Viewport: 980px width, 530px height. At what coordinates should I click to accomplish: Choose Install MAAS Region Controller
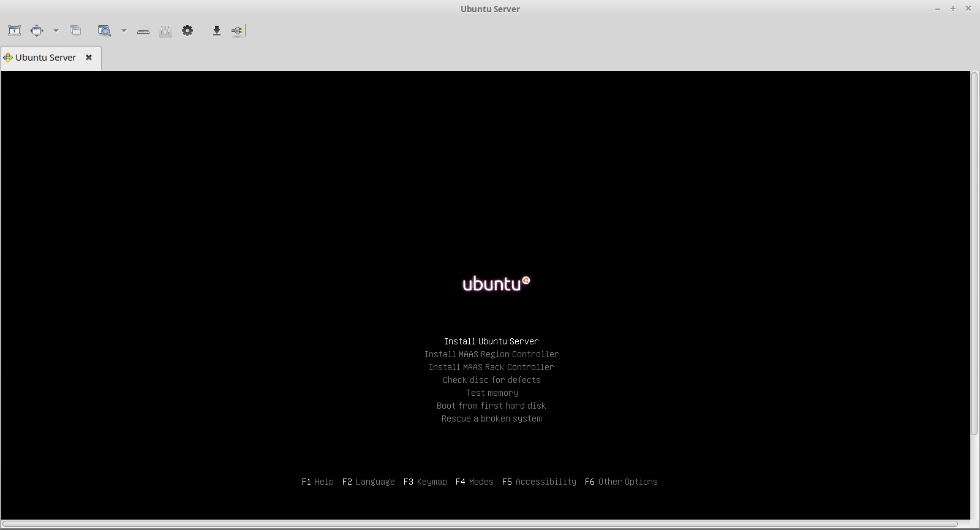point(491,354)
